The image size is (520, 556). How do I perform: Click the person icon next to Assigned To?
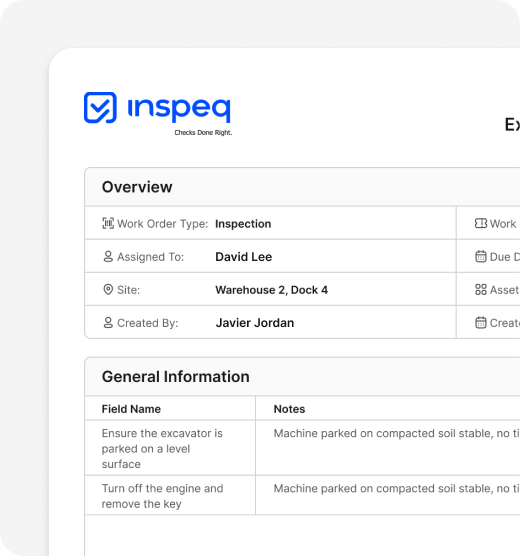108,256
